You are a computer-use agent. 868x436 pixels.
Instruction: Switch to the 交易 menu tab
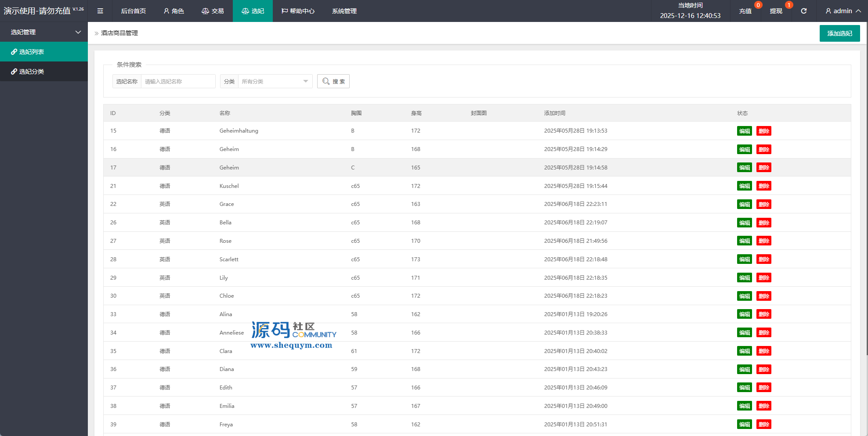(213, 11)
